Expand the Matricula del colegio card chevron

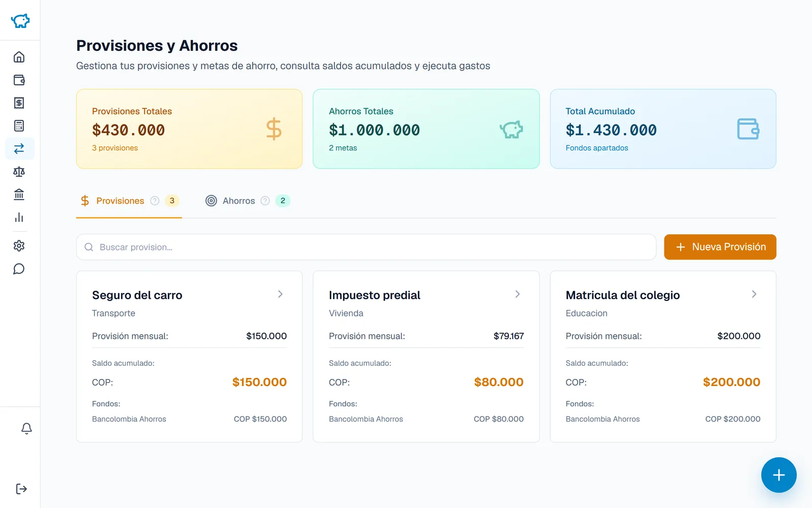tap(754, 294)
